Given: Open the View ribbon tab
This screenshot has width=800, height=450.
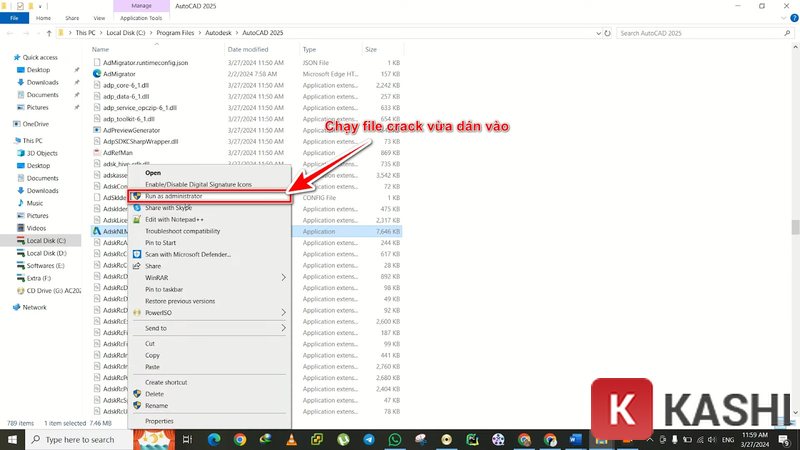Looking at the screenshot, I should coord(99,18).
